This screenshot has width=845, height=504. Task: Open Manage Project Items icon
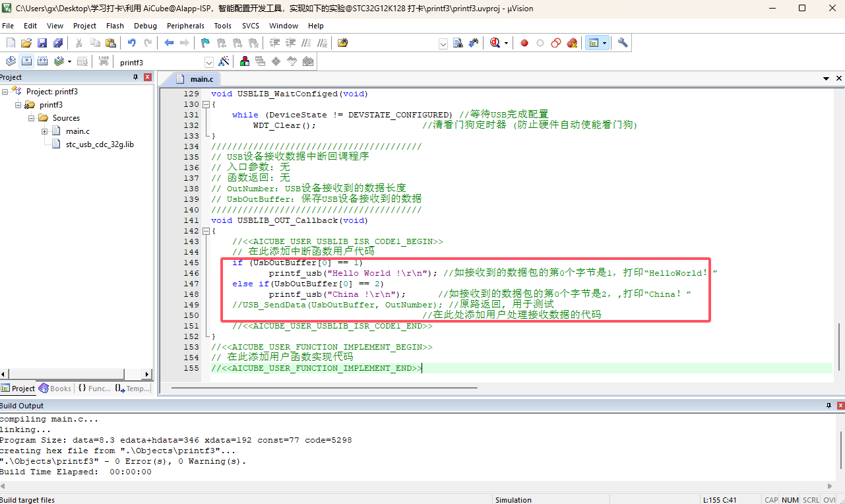coord(245,61)
